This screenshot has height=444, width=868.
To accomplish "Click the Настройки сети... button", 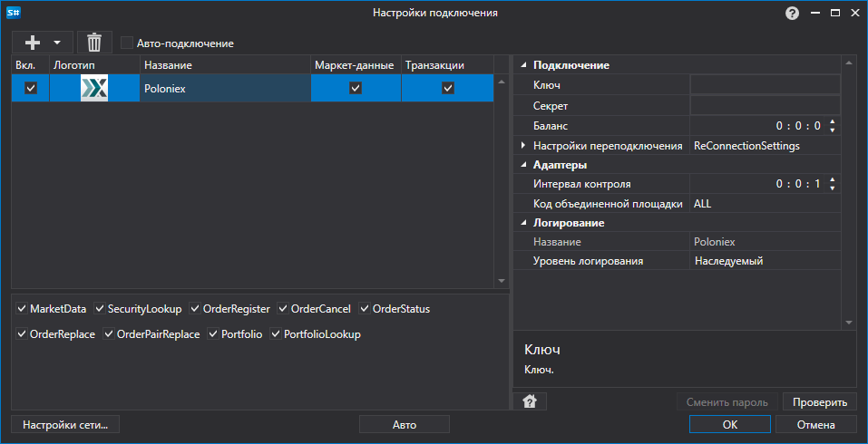I will pyautogui.click(x=65, y=425).
